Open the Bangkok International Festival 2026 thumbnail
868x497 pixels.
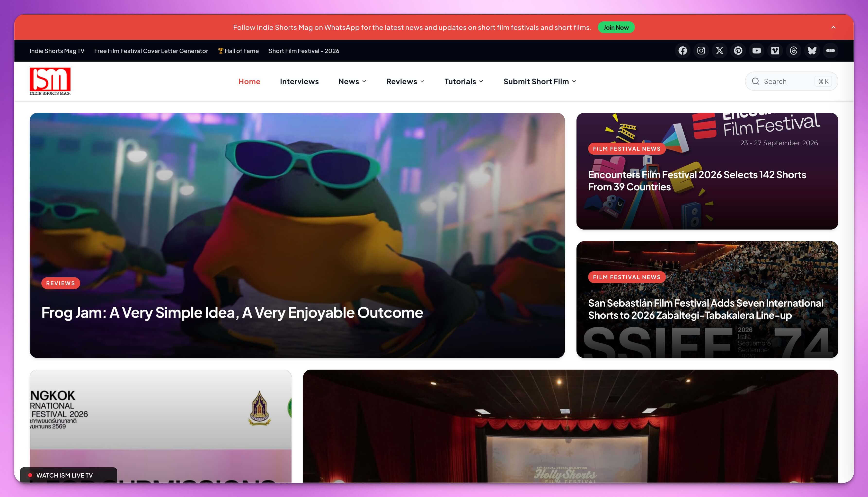pyautogui.click(x=160, y=426)
